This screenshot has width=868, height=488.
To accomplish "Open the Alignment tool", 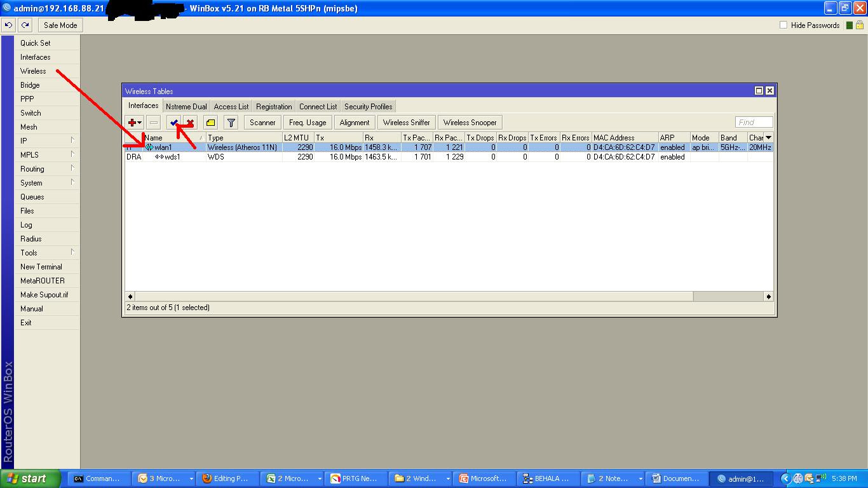I will 355,123.
